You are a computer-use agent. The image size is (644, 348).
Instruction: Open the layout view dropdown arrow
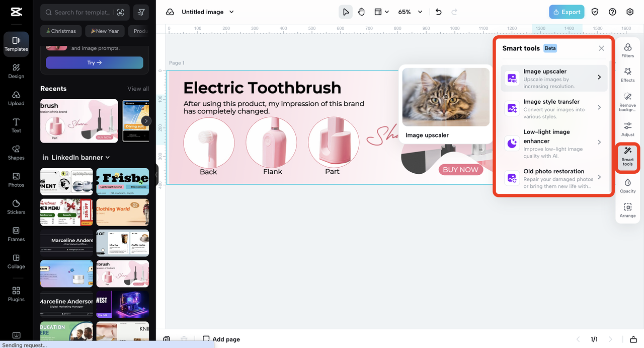pos(386,12)
